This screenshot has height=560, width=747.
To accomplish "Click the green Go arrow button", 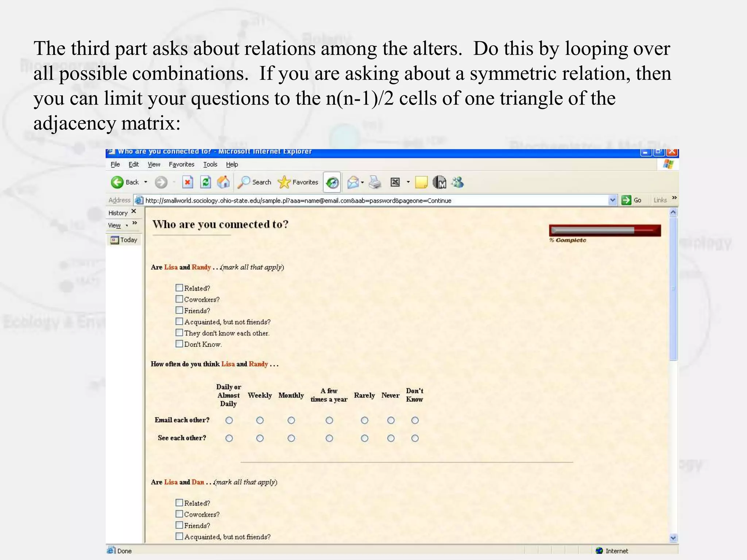I will click(626, 200).
